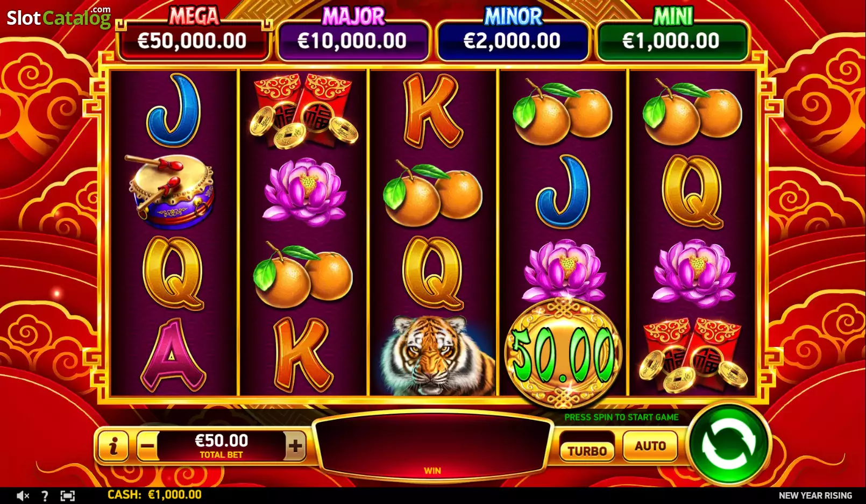The height and width of the screenshot is (504, 866).
Task: Click the drum symbol on first reel
Action: tap(172, 191)
